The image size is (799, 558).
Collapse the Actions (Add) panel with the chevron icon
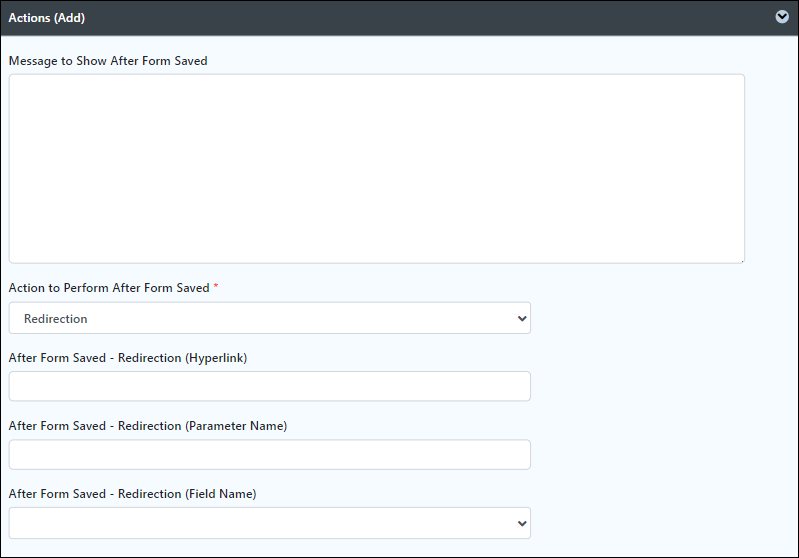[x=782, y=17]
